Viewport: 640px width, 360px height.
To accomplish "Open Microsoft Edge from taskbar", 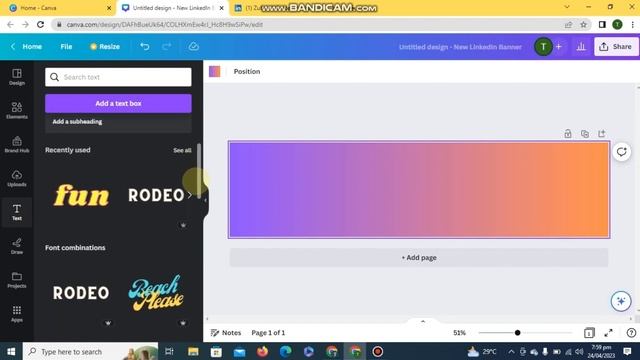I will click(286, 351).
